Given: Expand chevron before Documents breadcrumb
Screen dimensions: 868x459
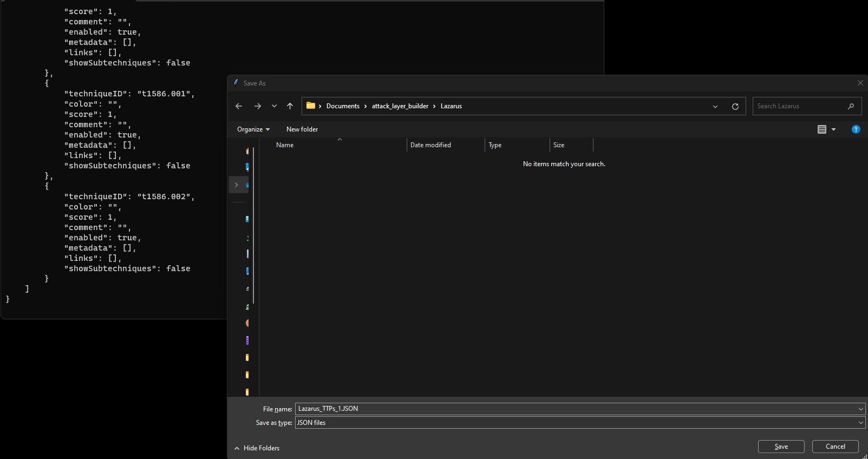Looking at the screenshot, I should (x=321, y=106).
